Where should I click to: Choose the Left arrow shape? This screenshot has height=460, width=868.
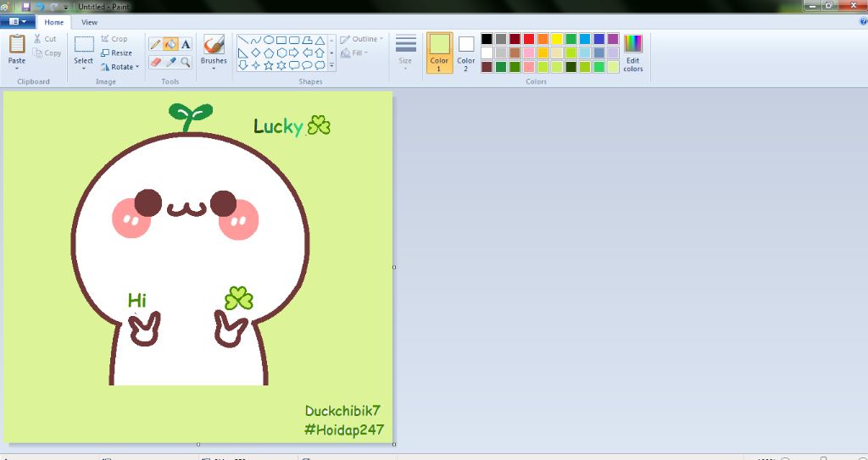click(307, 53)
